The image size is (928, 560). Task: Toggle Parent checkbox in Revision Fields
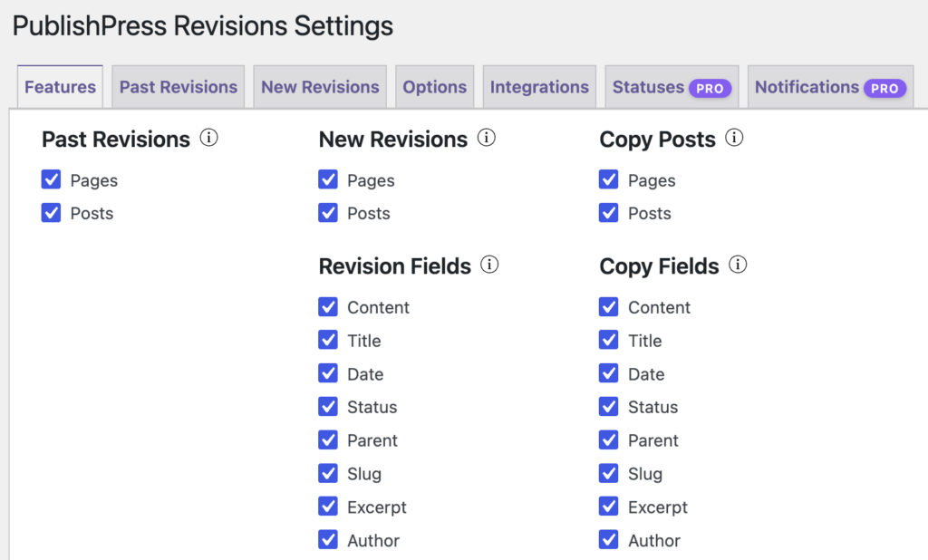(x=328, y=439)
